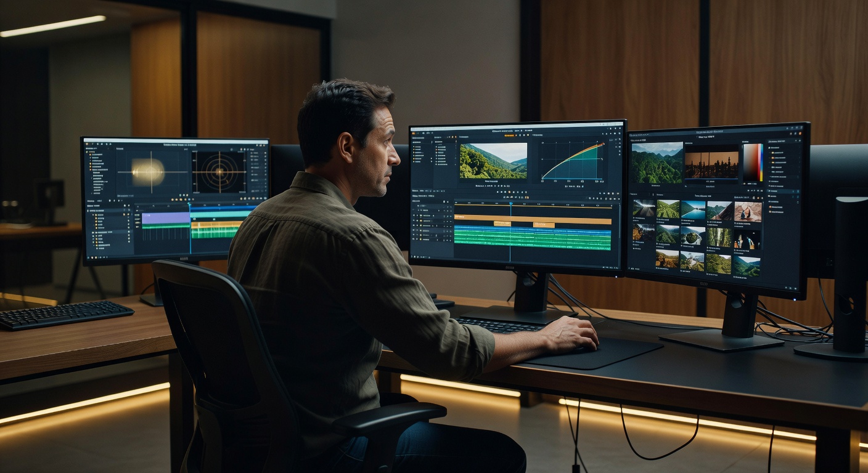Click the playhead on the left monitor timeline
868x473 pixels.
(190, 228)
